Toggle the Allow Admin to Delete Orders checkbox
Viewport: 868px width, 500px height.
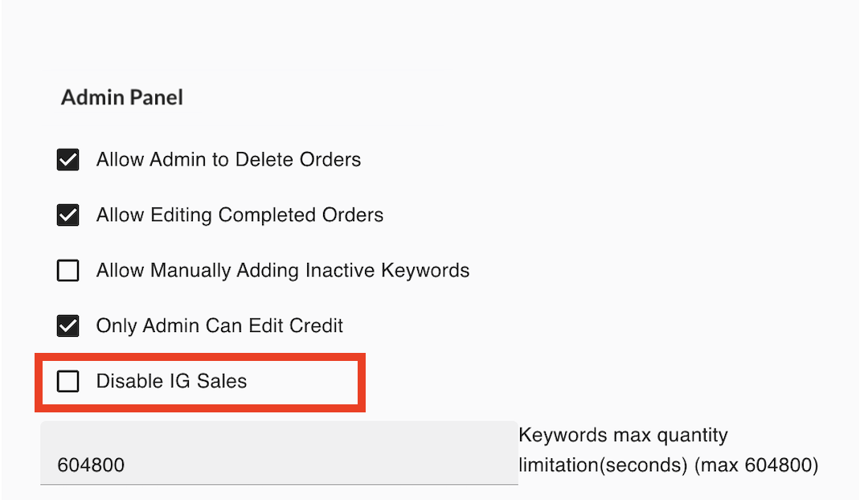pyautogui.click(x=68, y=159)
